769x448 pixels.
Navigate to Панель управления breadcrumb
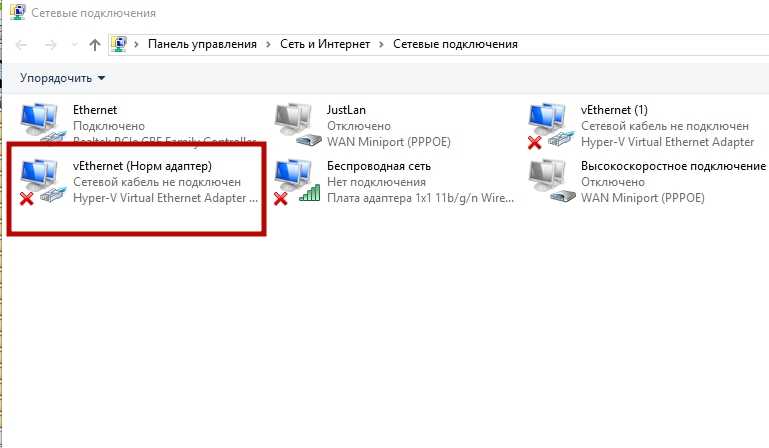(x=202, y=44)
